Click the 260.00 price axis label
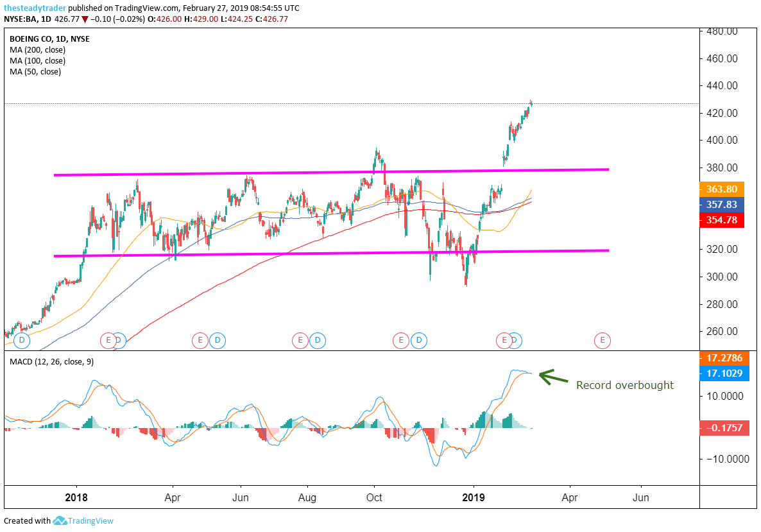The height and width of the screenshot is (532, 761). [722, 332]
